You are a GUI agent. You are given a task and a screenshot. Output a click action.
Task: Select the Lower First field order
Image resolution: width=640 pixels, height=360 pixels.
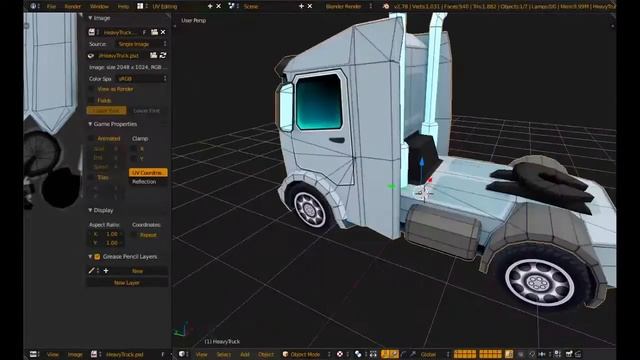click(146, 111)
